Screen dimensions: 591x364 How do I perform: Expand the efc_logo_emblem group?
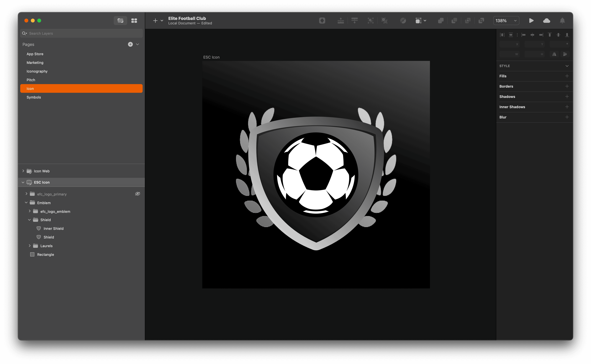click(x=30, y=211)
